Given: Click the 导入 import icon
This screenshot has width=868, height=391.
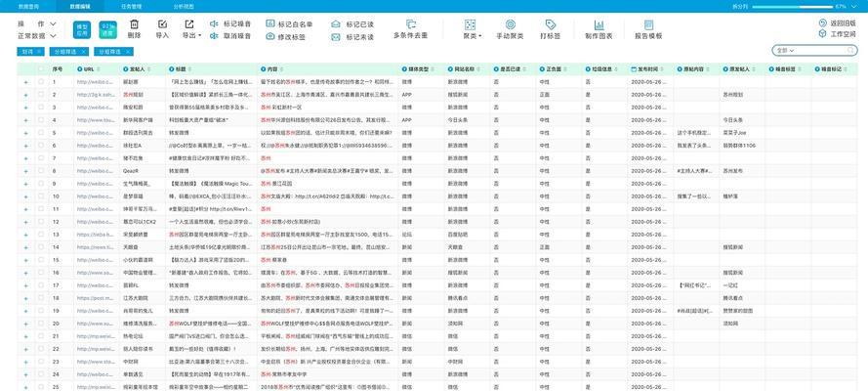Looking at the screenshot, I should (x=162, y=24).
